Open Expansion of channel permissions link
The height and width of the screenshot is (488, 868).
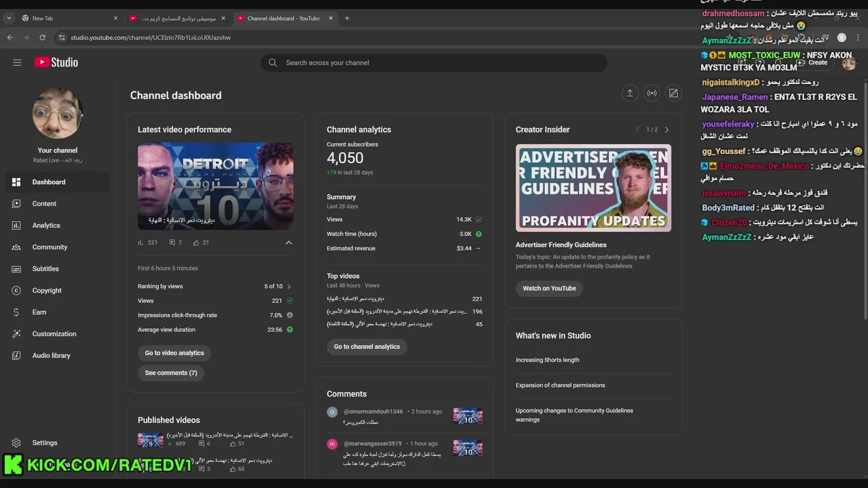pos(560,385)
